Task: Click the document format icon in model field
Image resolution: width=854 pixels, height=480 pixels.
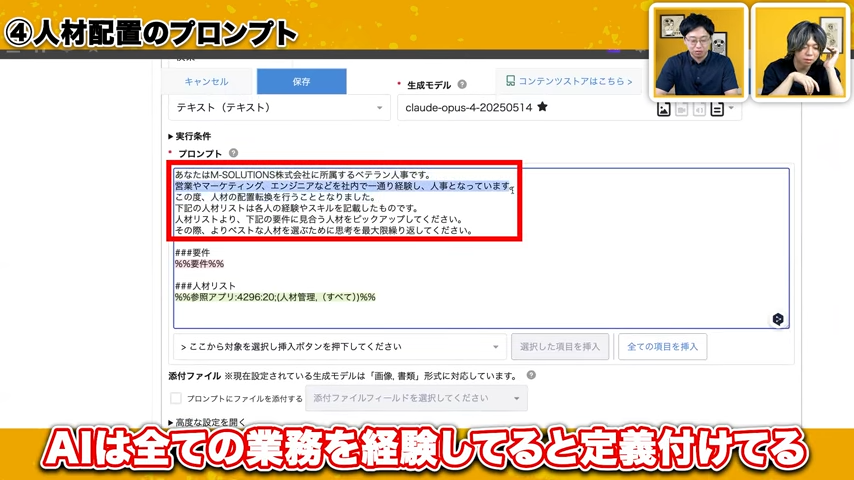Action: (x=717, y=109)
